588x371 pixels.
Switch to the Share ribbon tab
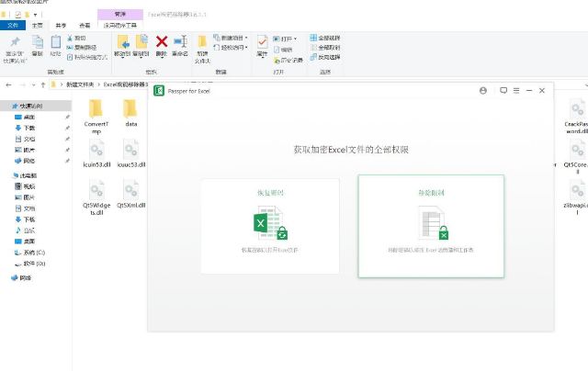pyautogui.click(x=61, y=26)
